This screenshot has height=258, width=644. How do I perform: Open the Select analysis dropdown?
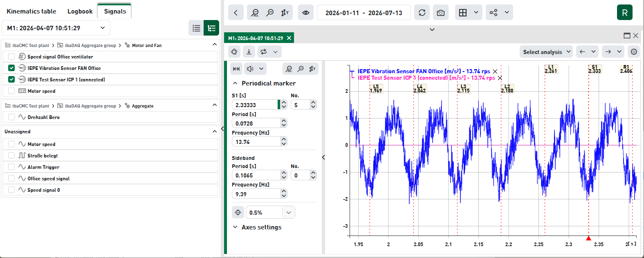[546, 52]
